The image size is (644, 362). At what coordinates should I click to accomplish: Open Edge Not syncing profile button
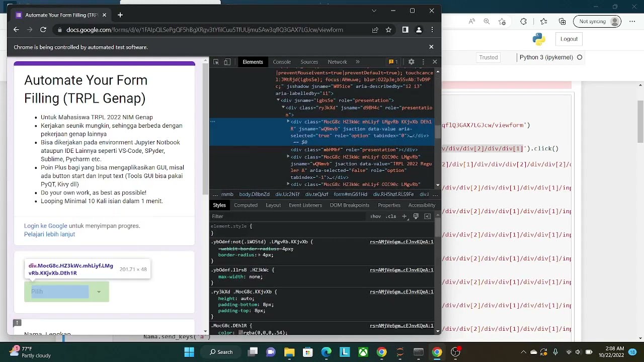[x=599, y=22]
